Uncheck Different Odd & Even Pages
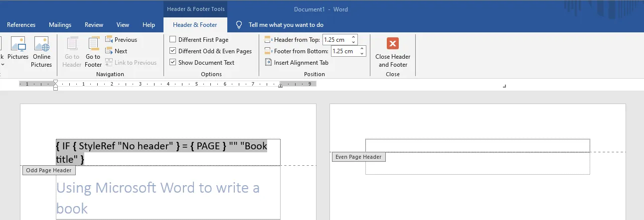644x220 pixels. [x=173, y=51]
